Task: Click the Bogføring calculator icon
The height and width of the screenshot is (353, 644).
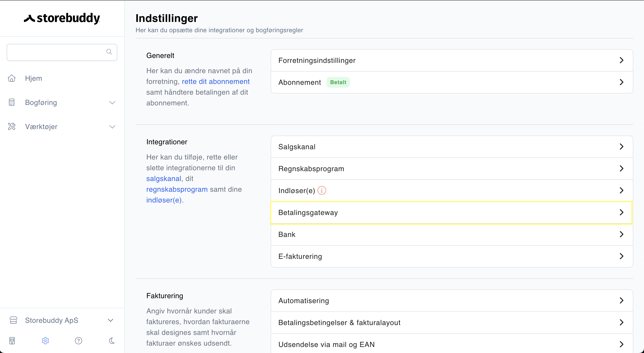Action: tap(11, 102)
